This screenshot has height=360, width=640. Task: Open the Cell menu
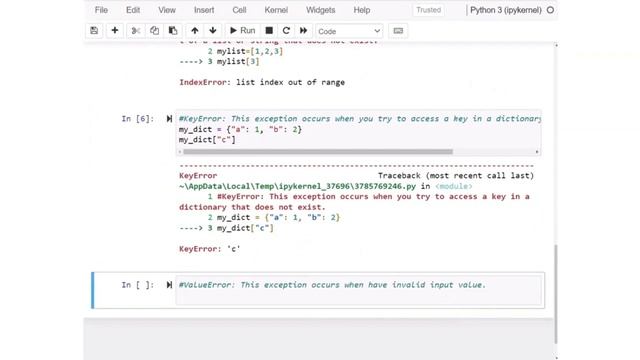pos(239,10)
